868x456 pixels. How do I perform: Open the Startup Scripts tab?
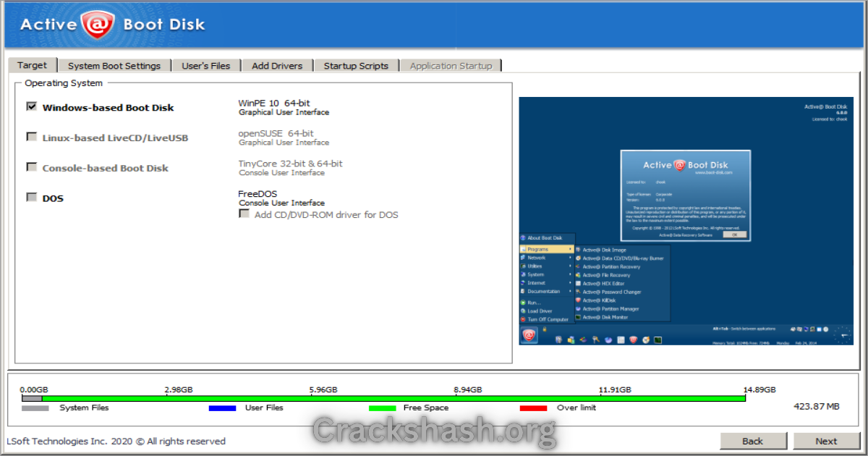[356, 65]
